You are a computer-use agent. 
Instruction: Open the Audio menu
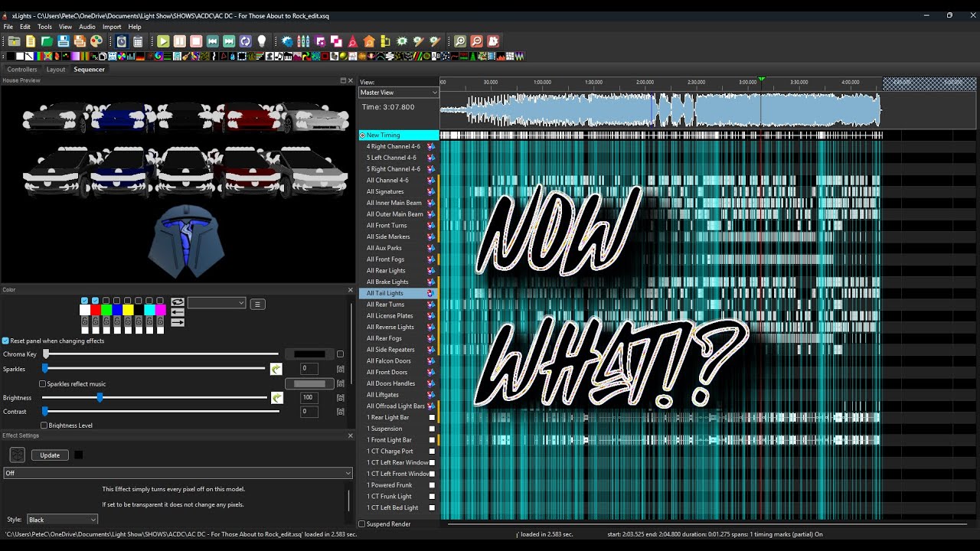pyautogui.click(x=87, y=27)
